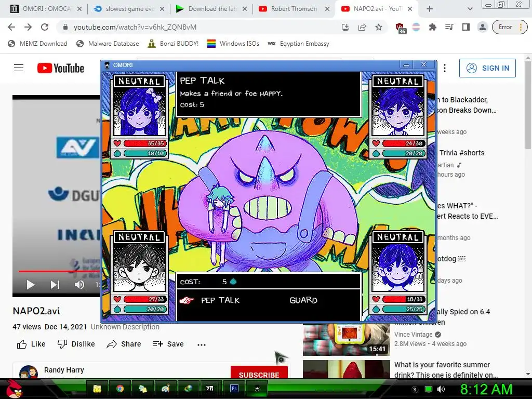Open the Chrome profile avatar
Screen dimensions: 532x399
(483, 27)
